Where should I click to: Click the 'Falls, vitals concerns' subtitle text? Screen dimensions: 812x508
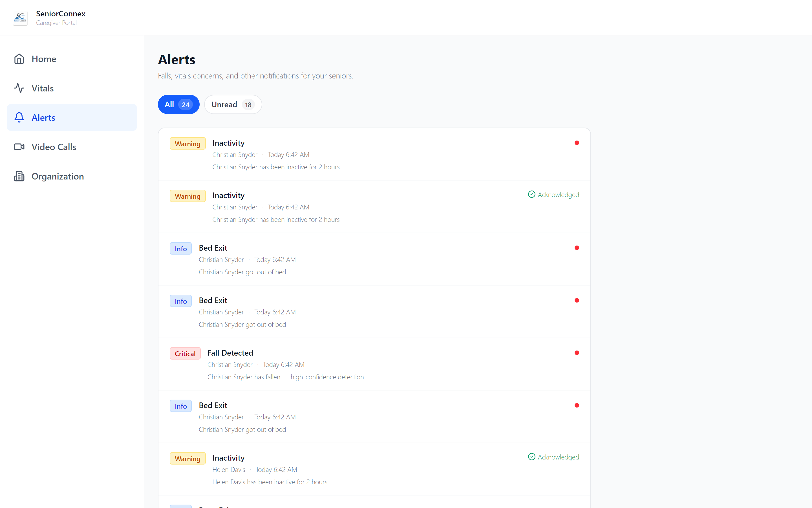pyautogui.click(x=256, y=76)
